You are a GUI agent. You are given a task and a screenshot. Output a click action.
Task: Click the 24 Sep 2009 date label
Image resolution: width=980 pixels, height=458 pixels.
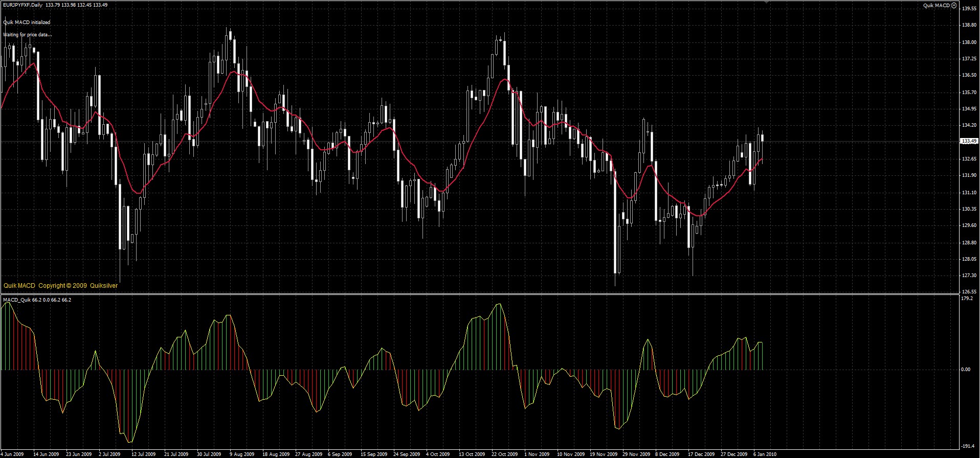(407, 454)
